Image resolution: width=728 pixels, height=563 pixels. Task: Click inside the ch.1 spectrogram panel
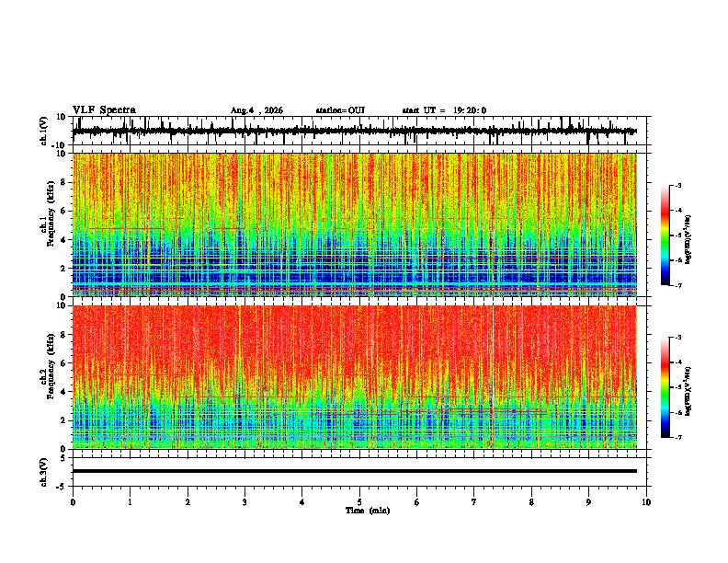[x=355, y=224]
